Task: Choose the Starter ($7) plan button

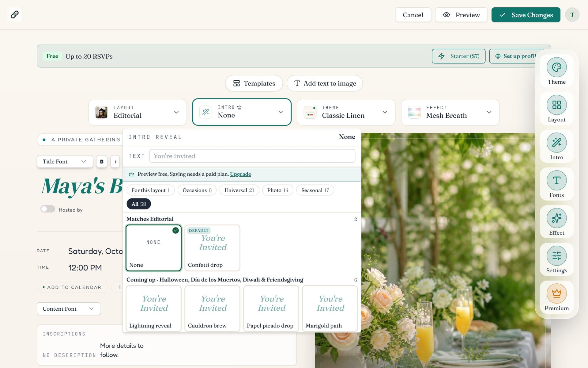Action: click(x=458, y=56)
